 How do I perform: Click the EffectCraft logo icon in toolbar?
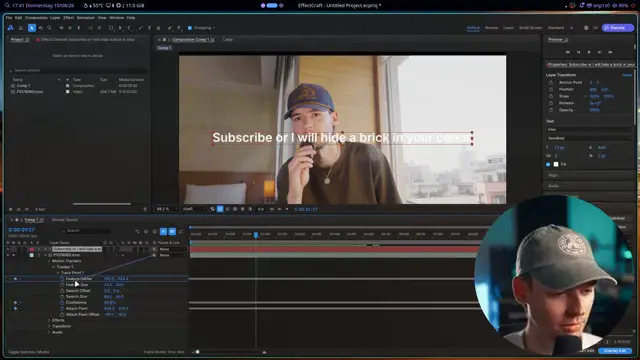coord(11,28)
